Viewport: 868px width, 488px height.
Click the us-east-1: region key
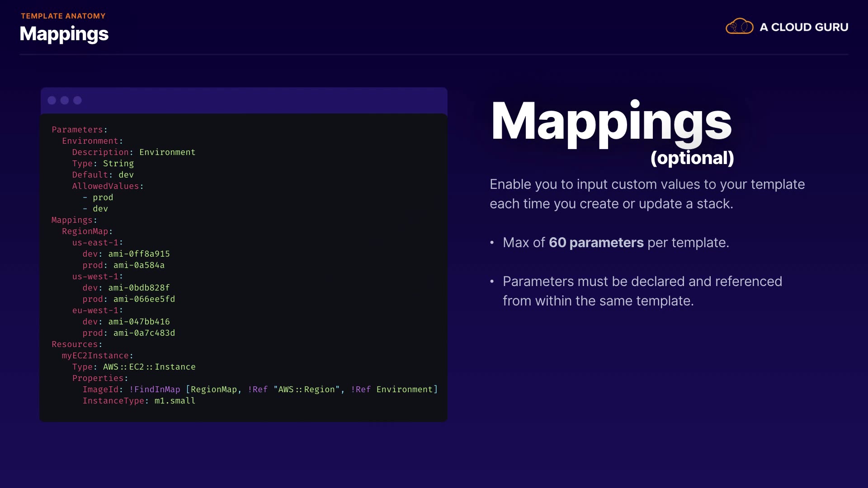coord(97,243)
